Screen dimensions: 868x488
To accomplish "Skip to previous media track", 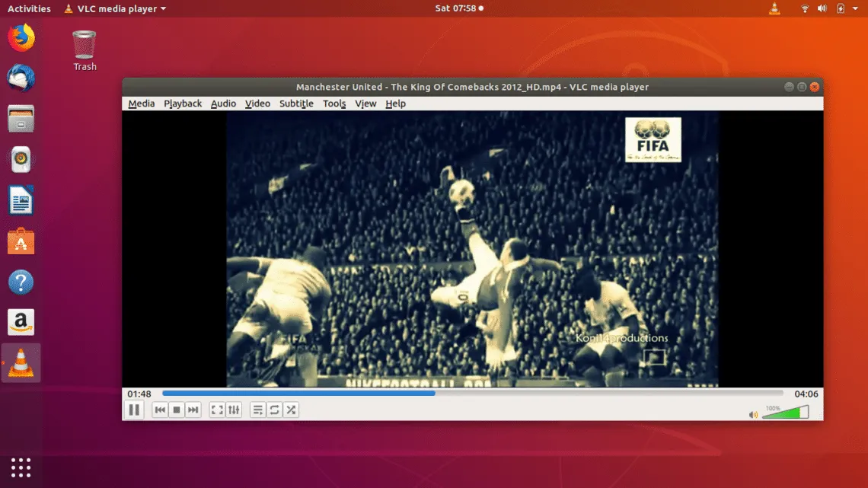I will [160, 410].
